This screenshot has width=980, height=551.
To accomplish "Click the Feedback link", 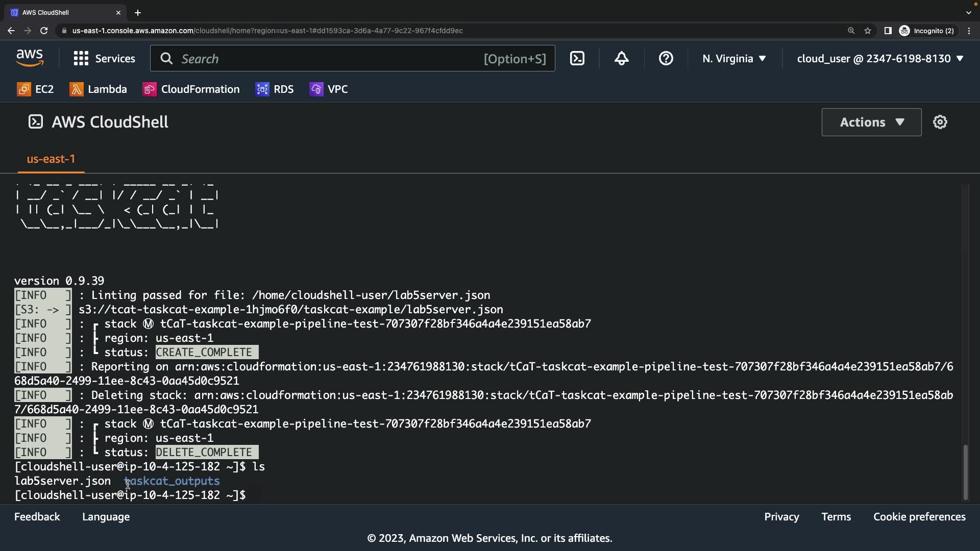I will 37,517.
